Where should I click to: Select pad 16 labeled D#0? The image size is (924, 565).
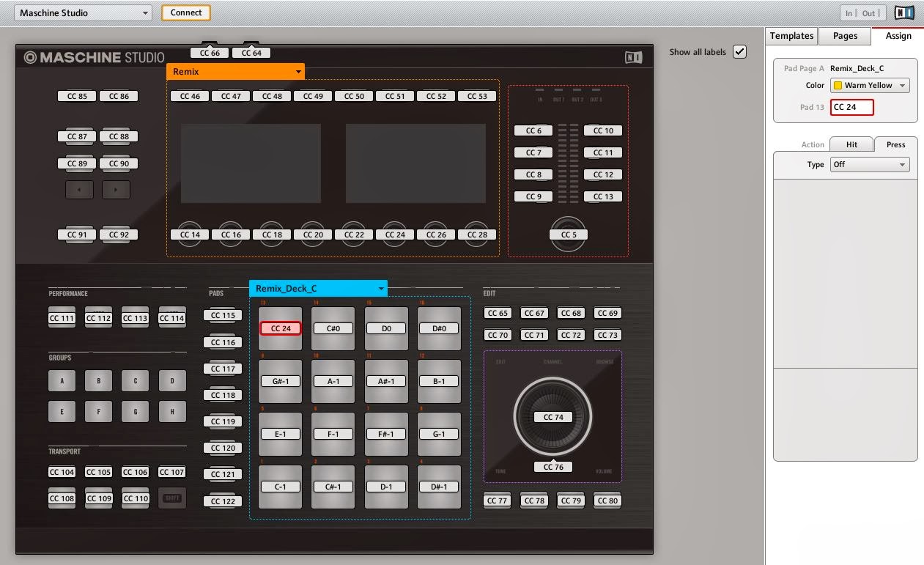439,328
